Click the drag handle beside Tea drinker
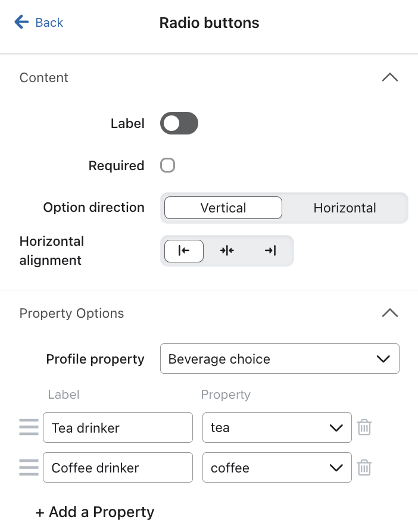Viewport: 418px width, 532px height. tap(28, 427)
